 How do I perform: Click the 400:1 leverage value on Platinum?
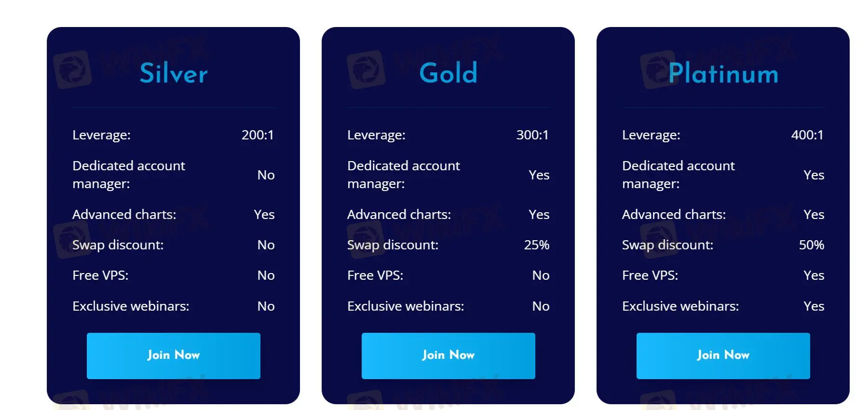coord(807,135)
